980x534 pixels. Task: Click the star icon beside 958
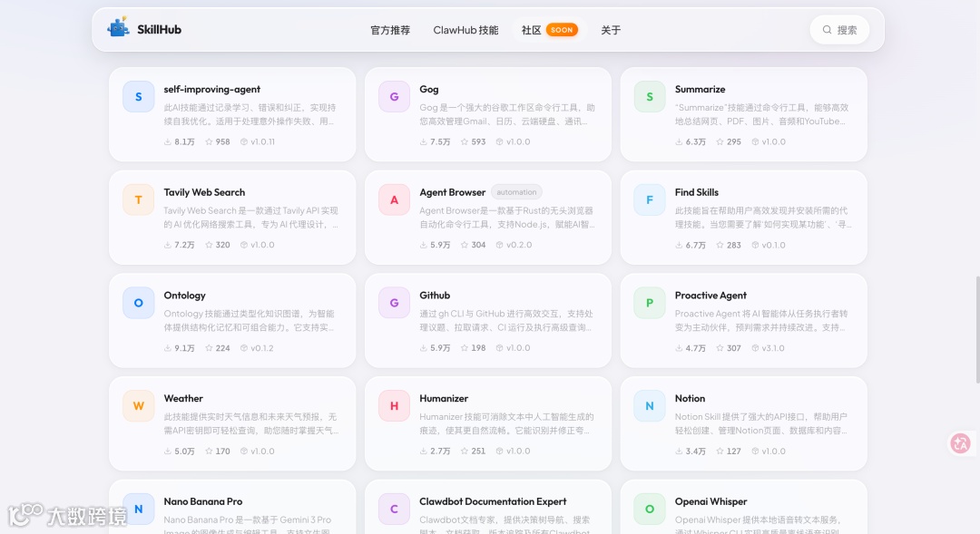209,141
